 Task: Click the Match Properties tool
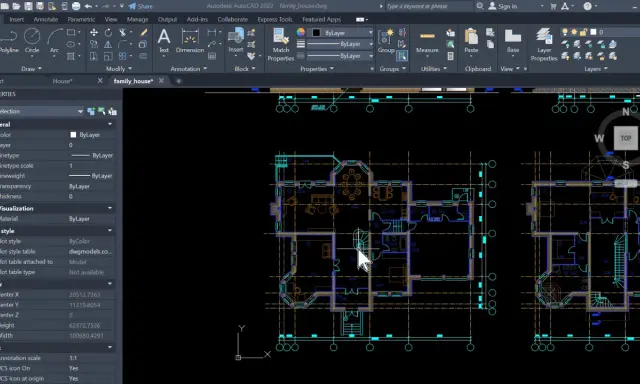[x=281, y=44]
